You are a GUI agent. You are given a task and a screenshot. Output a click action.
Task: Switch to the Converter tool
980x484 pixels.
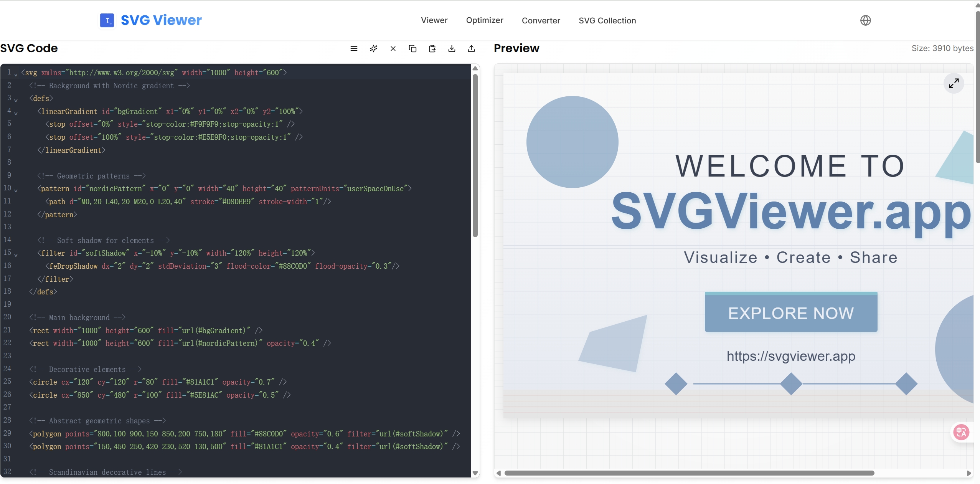[x=541, y=20]
